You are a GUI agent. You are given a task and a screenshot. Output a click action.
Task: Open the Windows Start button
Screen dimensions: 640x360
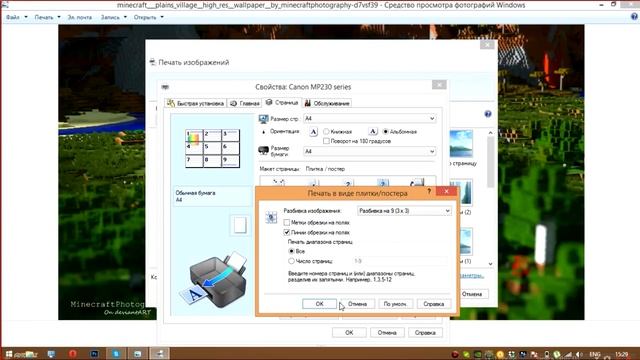pos(9,353)
